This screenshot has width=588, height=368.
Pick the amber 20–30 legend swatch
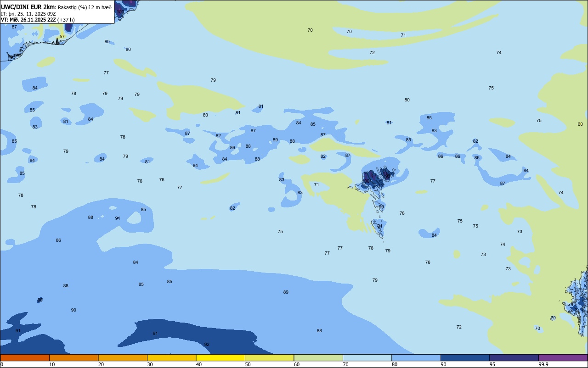tap(123, 357)
